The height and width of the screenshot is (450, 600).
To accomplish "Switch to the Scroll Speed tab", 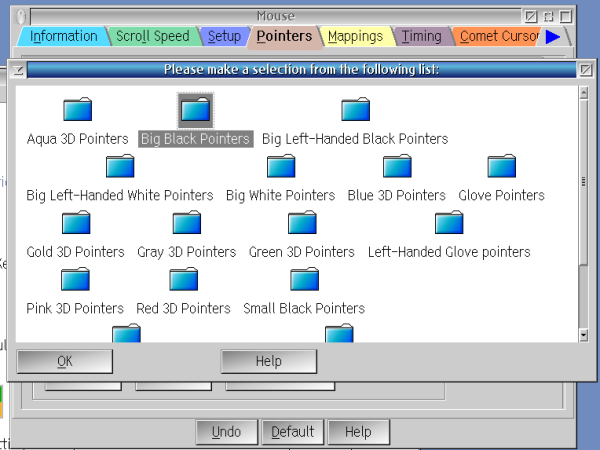I will 152,36.
